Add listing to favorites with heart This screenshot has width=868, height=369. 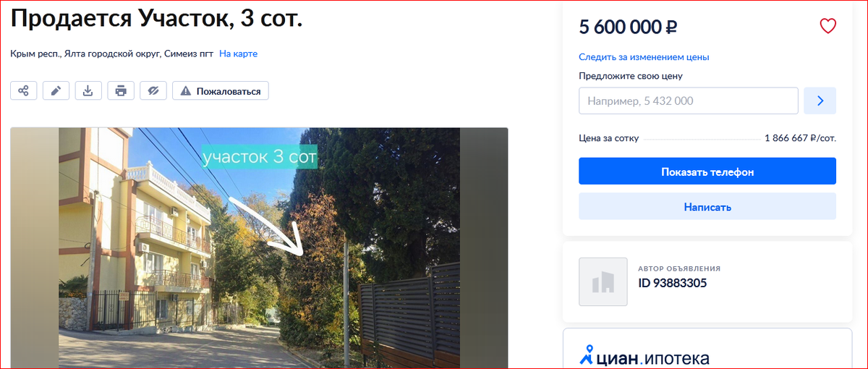827,27
